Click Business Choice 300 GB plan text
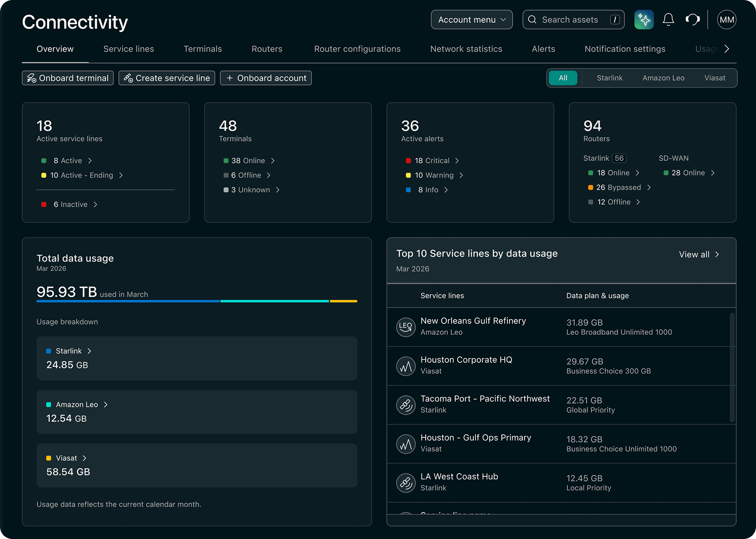Screen dimensions: 756x539 point(608,371)
